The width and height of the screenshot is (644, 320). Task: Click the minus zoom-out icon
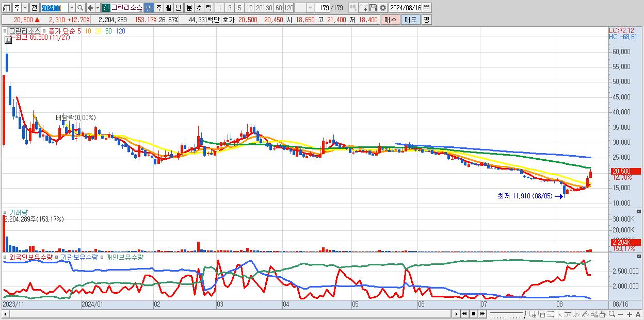pyautogui.click(x=621, y=314)
